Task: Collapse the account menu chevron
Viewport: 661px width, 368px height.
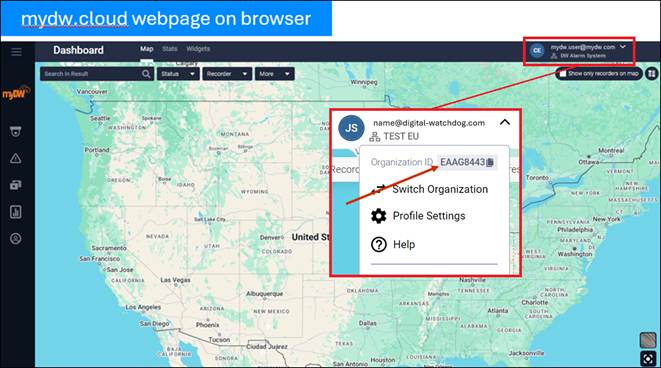Action: (505, 122)
